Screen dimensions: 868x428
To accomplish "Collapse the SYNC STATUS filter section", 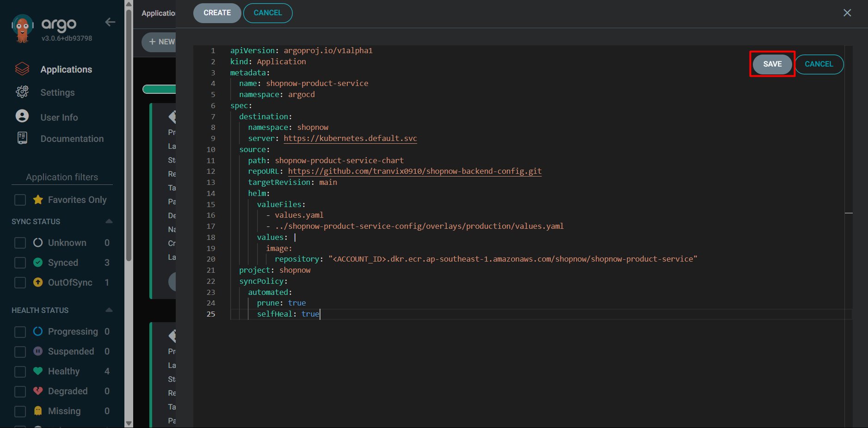I will tap(109, 221).
